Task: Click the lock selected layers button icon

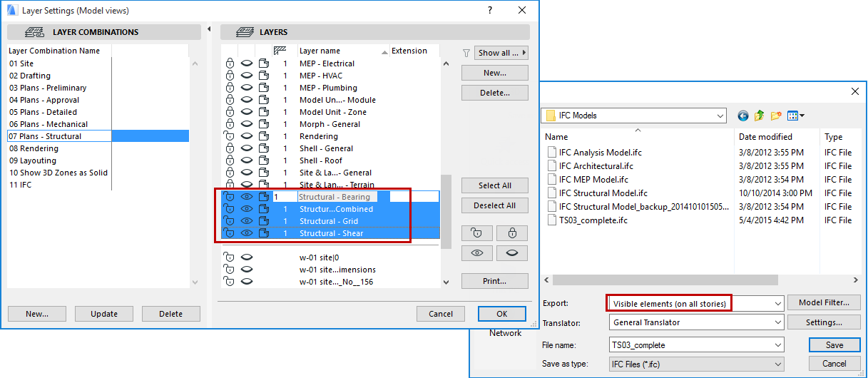Action: pos(512,233)
